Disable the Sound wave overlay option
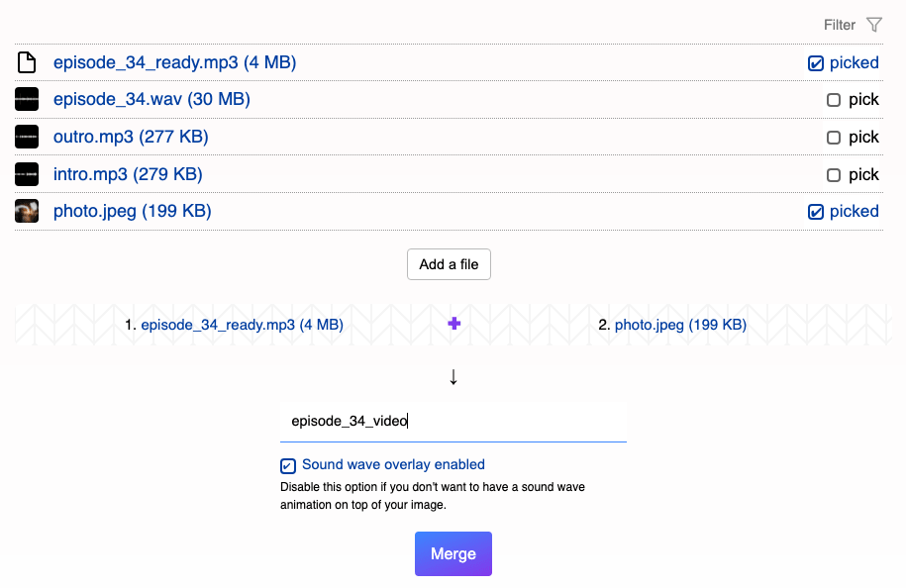 (288, 465)
